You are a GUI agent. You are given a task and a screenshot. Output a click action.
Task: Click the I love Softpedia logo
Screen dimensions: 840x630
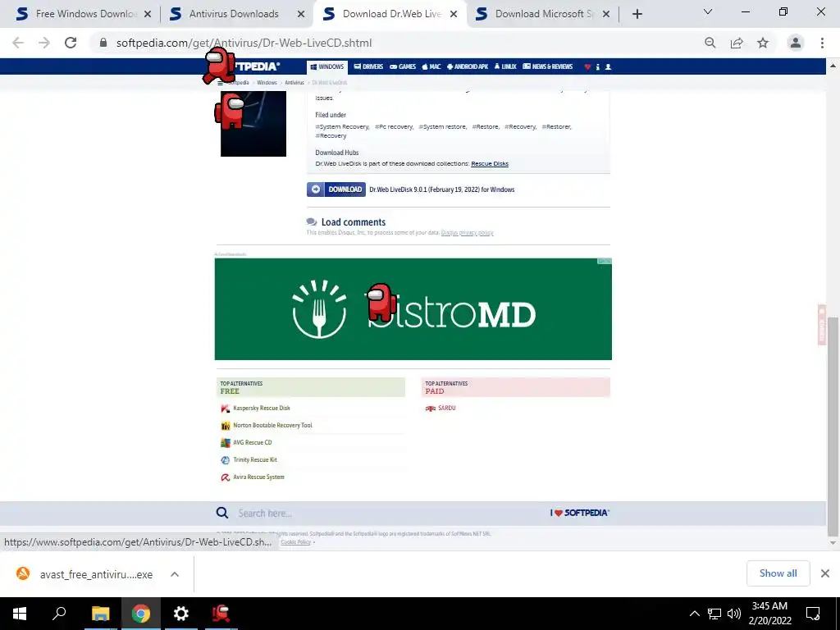tap(580, 514)
